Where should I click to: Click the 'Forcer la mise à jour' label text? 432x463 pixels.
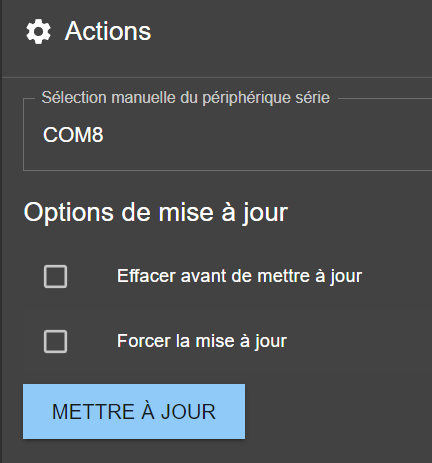click(x=202, y=341)
